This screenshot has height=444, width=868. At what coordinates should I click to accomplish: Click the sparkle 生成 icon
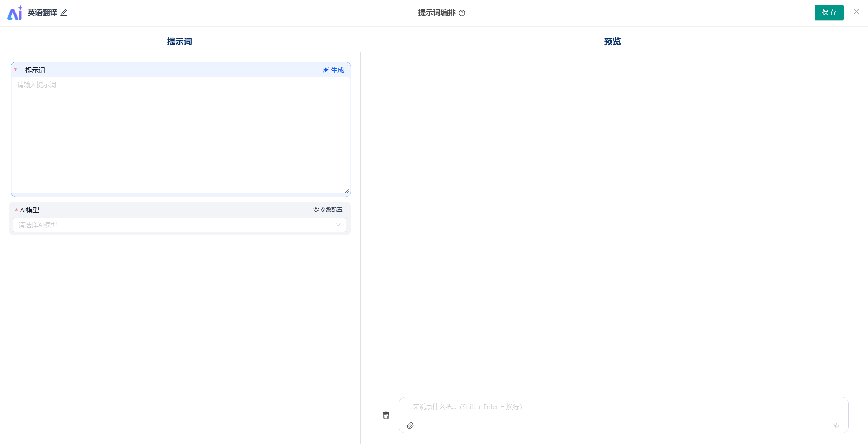(x=326, y=70)
